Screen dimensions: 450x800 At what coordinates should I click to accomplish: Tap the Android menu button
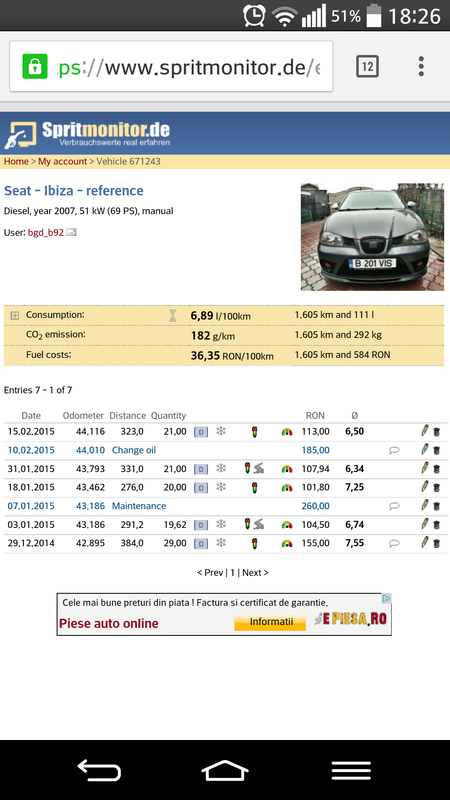click(x=351, y=770)
